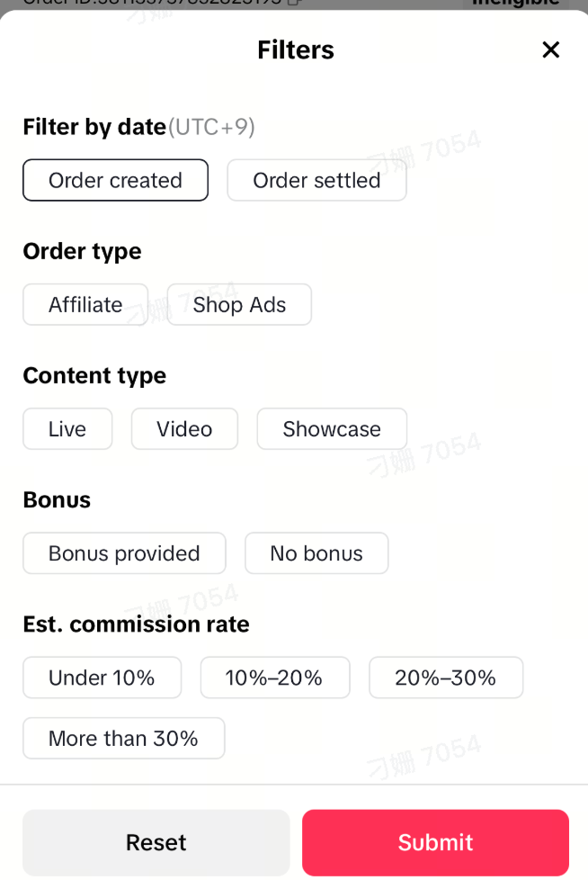This screenshot has height=880, width=588.
Task: Filter content type by Showcase
Action: tap(332, 428)
